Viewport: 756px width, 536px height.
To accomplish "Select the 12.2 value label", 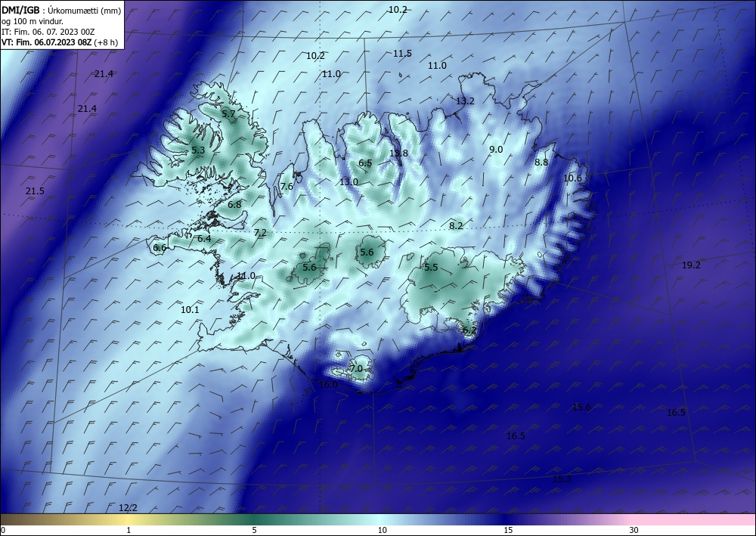I will pyautogui.click(x=129, y=508).
